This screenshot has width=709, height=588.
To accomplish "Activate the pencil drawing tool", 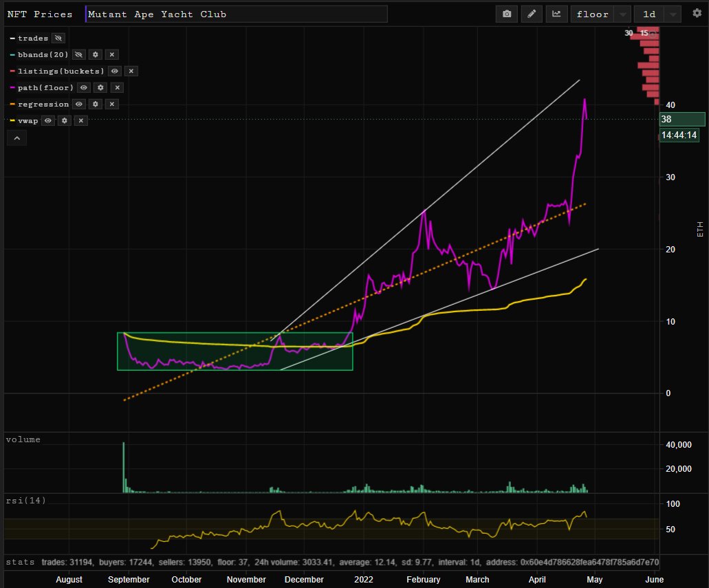I will (x=532, y=14).
